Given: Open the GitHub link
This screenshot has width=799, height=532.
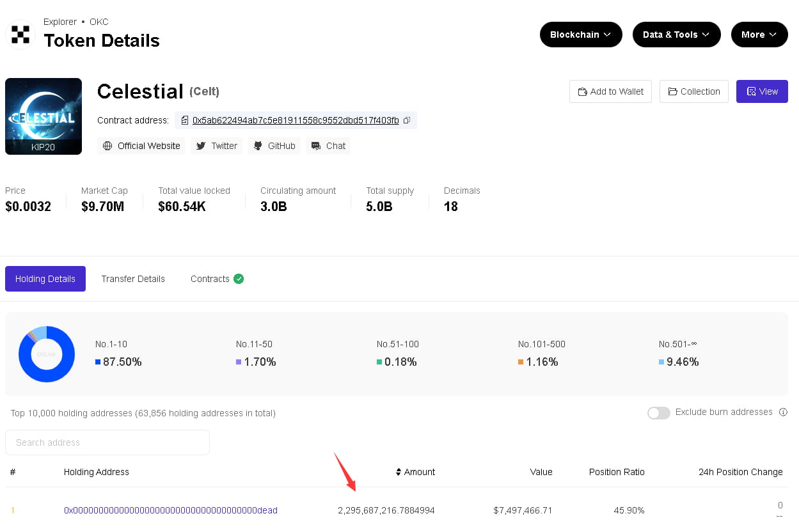Looking at the screenshot, I should (274, 146).
